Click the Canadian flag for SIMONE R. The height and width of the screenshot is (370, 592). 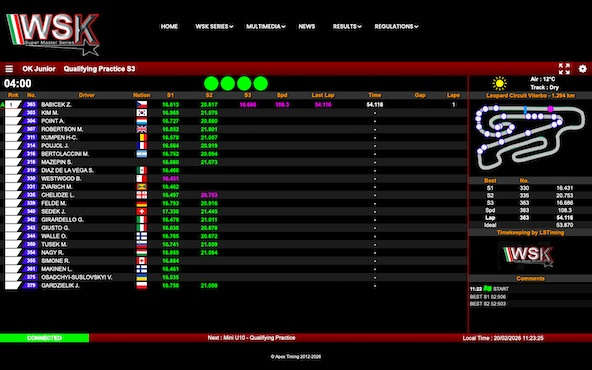[142, 261]
